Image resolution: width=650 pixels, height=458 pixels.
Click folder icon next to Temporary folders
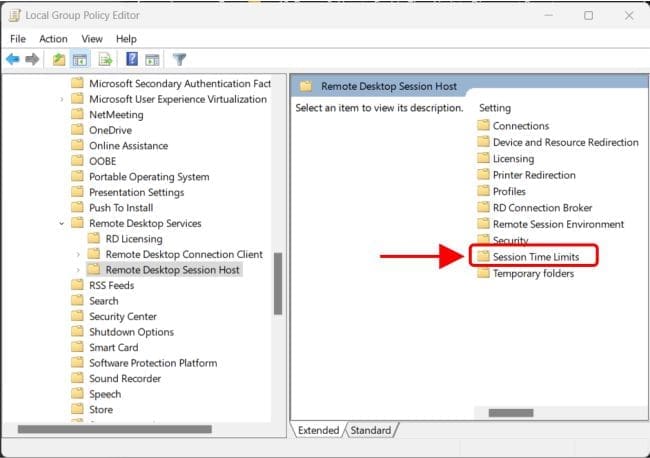[483, 273]
